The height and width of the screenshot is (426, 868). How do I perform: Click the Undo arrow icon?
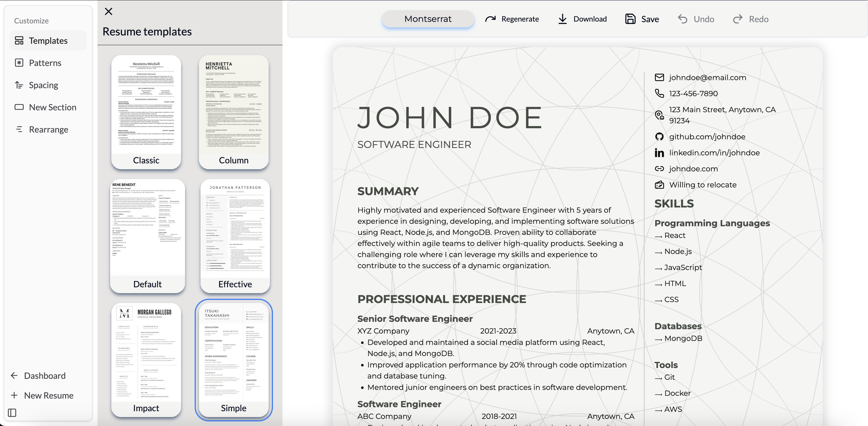[x=682, y=19]
